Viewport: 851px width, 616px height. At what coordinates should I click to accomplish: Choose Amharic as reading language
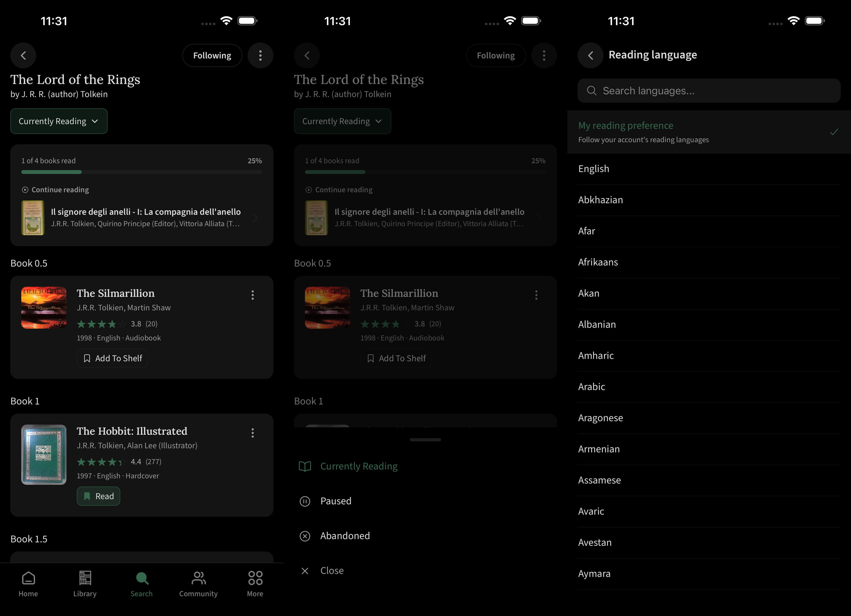pos(709,356)
